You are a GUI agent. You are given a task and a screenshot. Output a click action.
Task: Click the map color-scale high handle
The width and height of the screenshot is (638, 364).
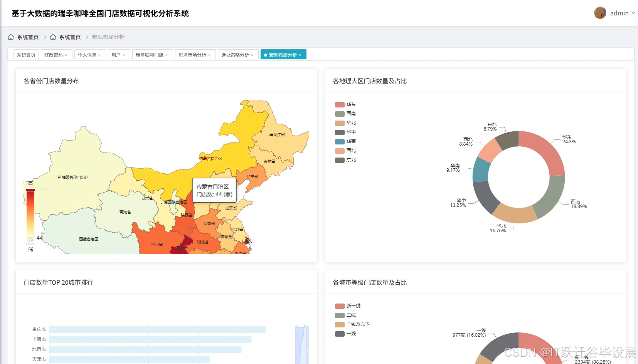(30, 190)
